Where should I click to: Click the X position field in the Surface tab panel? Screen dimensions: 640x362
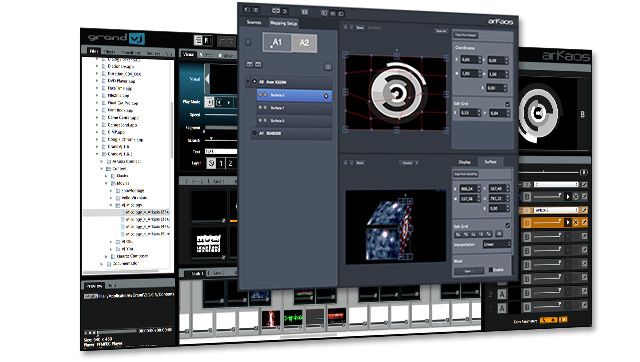pos(469,189)
